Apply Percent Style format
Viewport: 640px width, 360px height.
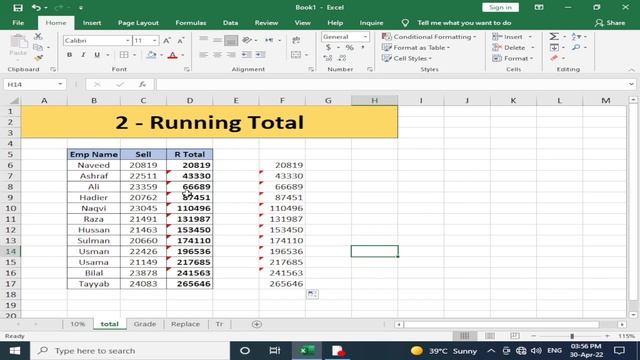[x=349, y=48]
